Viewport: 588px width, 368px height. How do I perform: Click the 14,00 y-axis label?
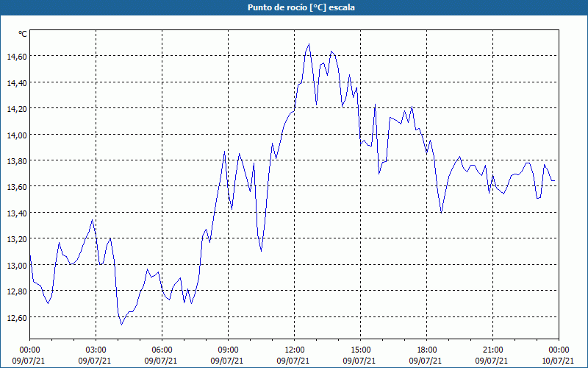(17, 135)
